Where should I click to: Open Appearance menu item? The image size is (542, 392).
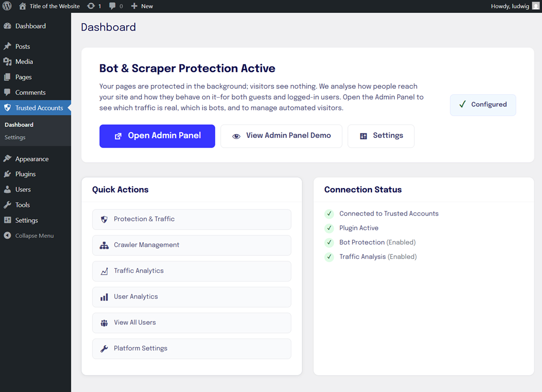coord(32,159)
